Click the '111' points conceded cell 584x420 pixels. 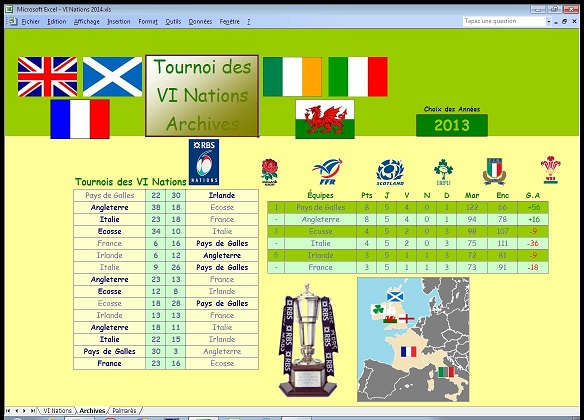tap(502, 243)
